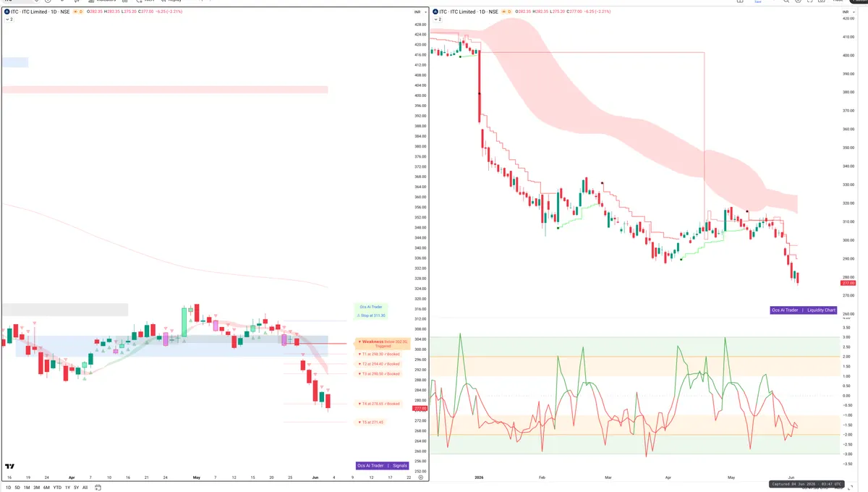
Task: Select the 5Y time range
Action: 76,488
